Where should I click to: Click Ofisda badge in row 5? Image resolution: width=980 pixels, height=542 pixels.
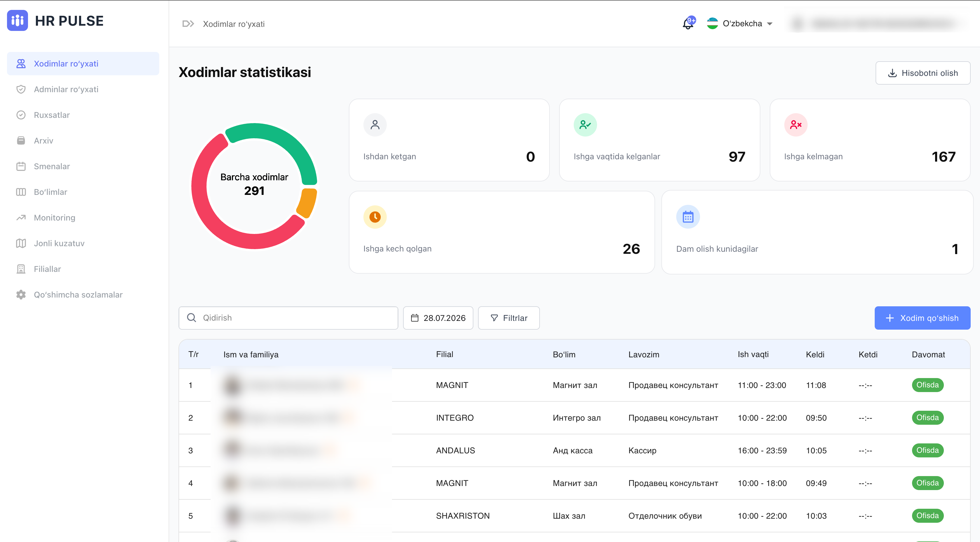(927, 516)
